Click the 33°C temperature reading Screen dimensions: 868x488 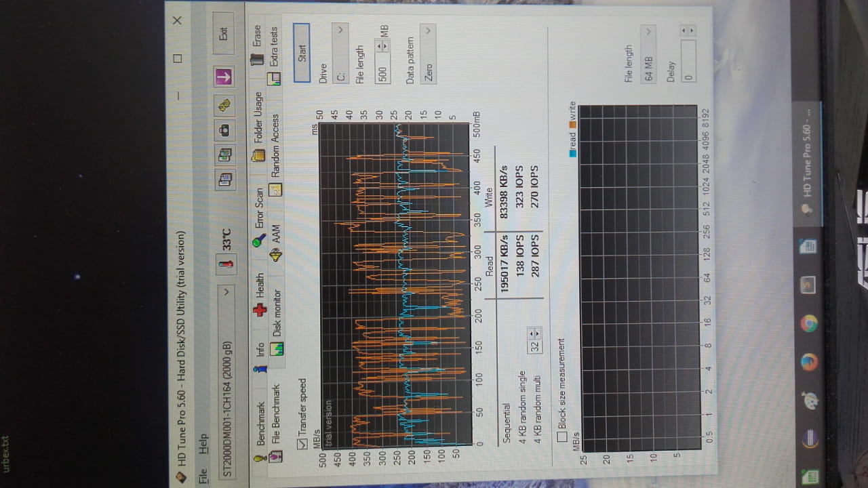click(226, 241)
